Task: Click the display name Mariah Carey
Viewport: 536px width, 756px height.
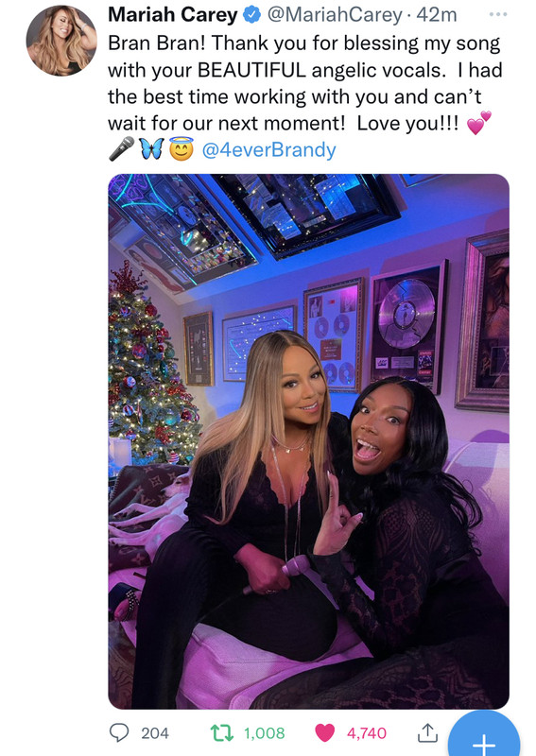Action: (173, 15)
